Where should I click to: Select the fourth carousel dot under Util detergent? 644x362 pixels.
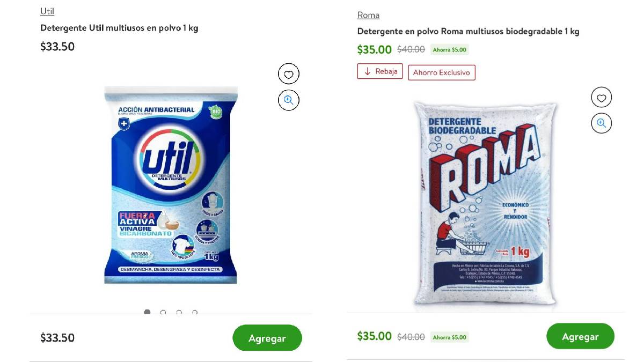click(x=195, y=313)
